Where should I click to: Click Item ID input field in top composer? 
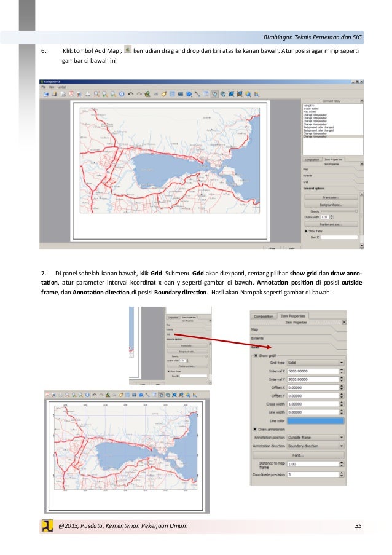click(x=339, y=237)
